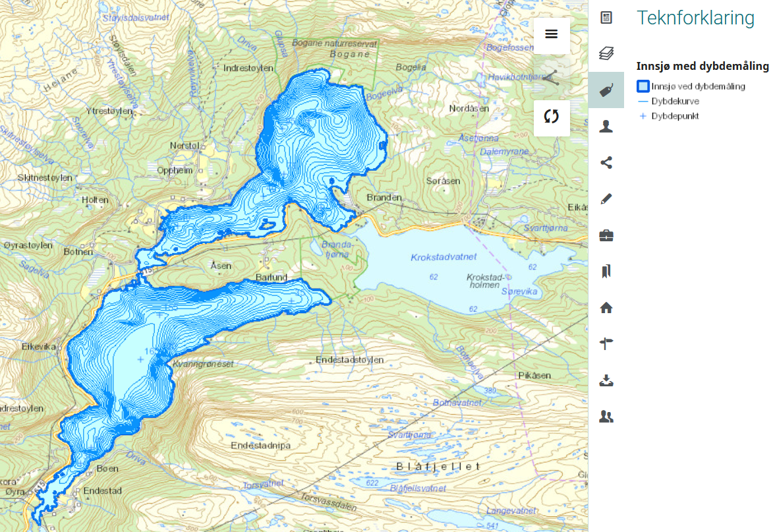Click the 'Dybdekurve' legend entry
The width and height of the screenshot is (775, 532).
pyautogui.click(x=675, y=102)
